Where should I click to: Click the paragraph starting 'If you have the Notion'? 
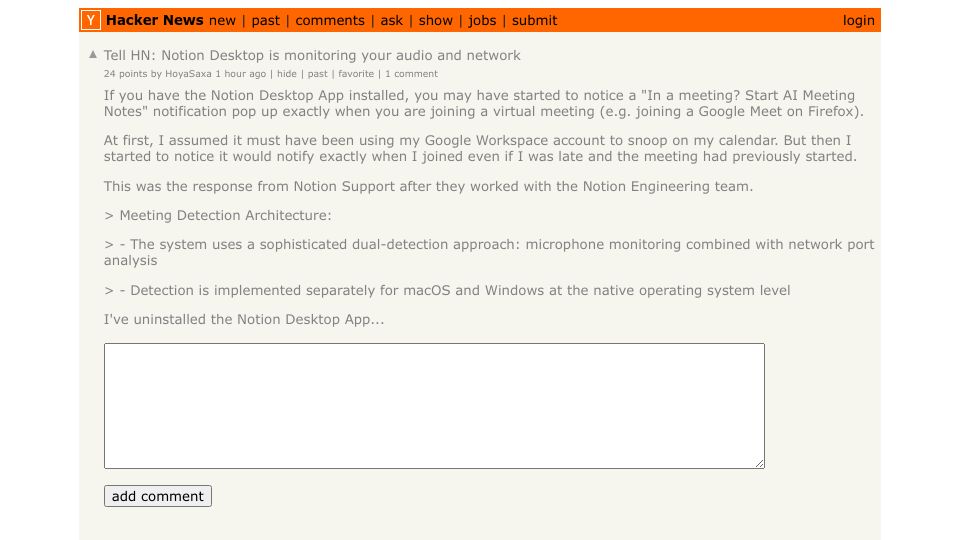pos(484,103)
